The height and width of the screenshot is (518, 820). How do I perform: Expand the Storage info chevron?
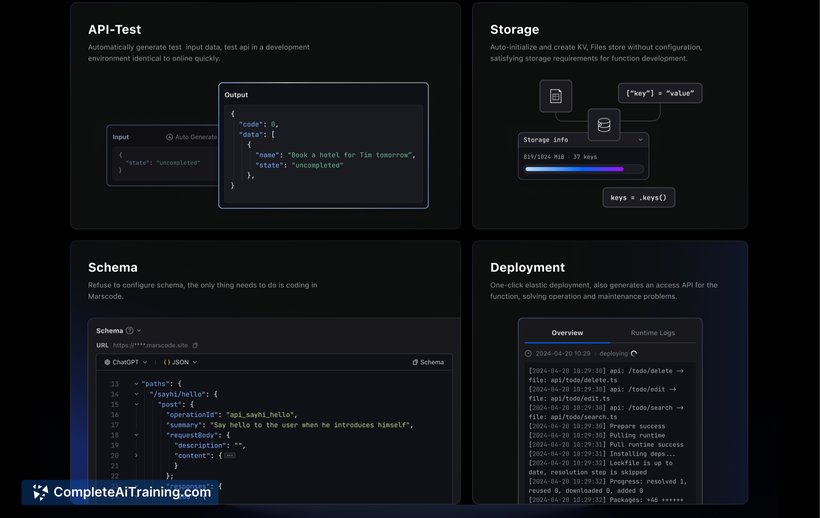pos(640,140)
